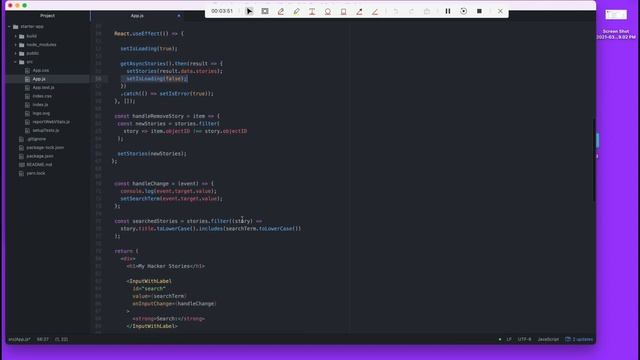The width and height of the screenshot is (640, 360).
Task: Click the 'My Hacker Stories' heading line
Action: (x=166, y=266)
